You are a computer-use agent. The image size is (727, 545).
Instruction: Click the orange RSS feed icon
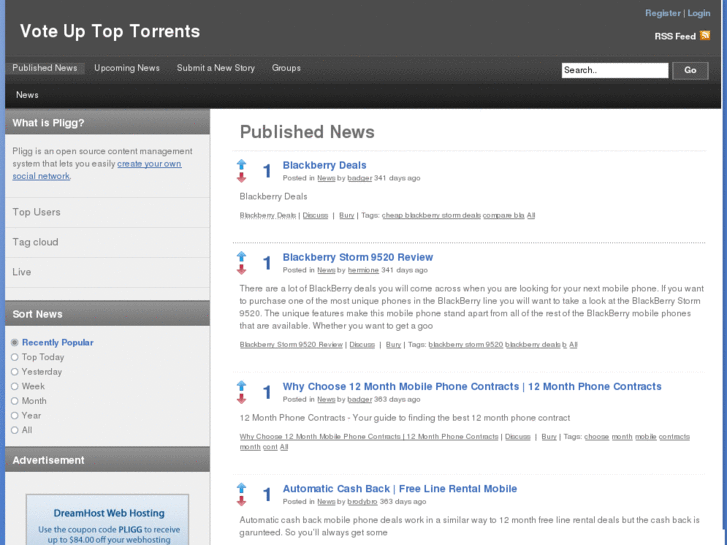pyautogui.click(x=705, y=36)
